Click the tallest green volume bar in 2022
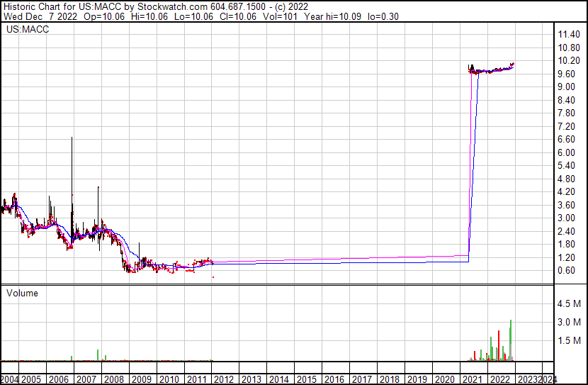Viewport: 588px width, 385px height. tap(511, 340)
